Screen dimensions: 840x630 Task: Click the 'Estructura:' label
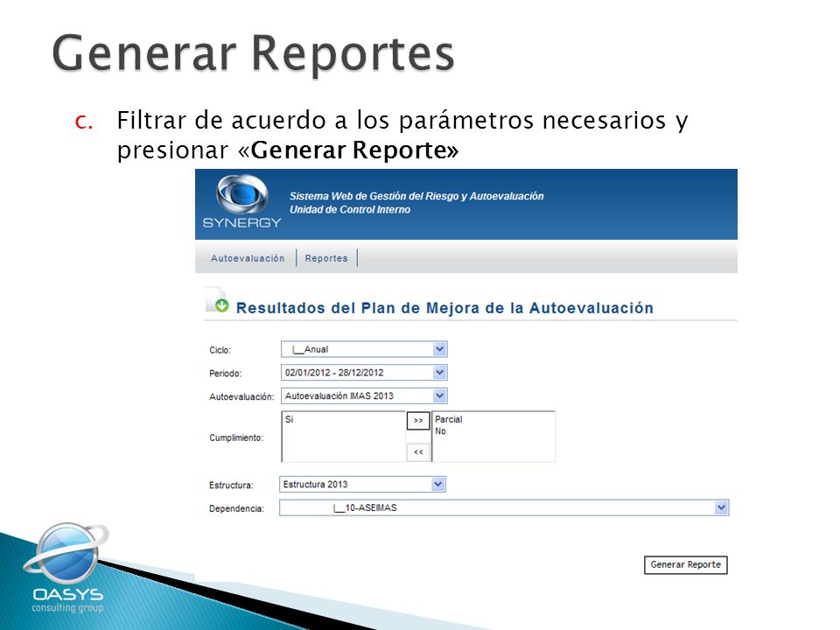[231, 486]
